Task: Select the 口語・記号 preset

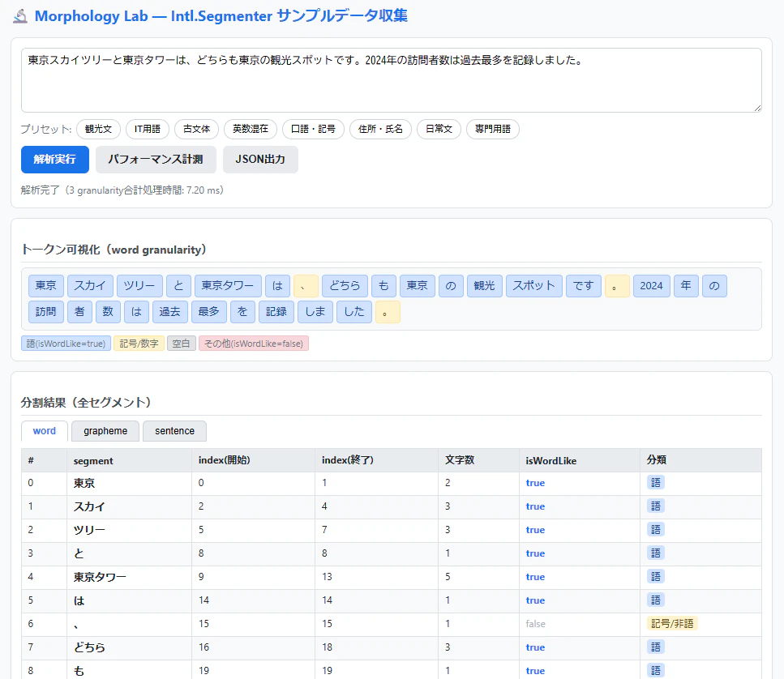Action: pyautogui.click(x=313, y=129)
